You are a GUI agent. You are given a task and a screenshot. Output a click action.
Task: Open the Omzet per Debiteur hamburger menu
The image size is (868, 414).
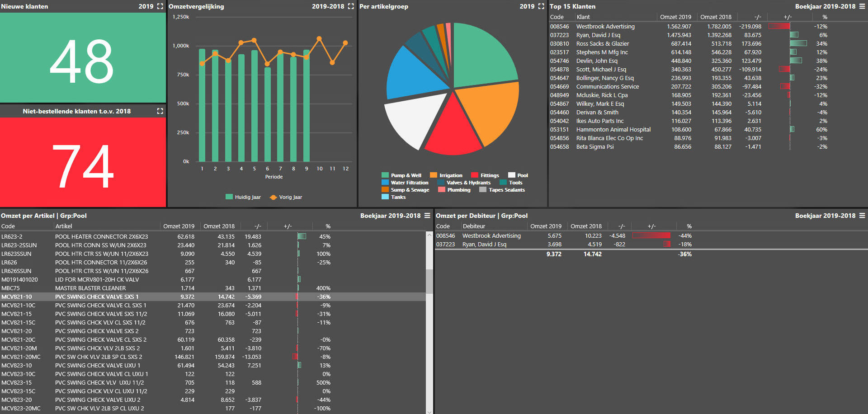tap(862, 216)
